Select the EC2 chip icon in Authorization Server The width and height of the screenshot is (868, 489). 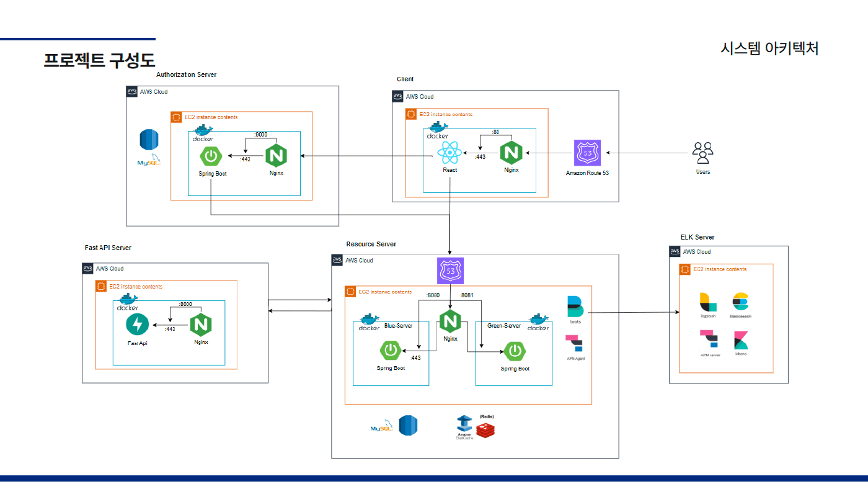pyautogui.click(x=176, y=117)
